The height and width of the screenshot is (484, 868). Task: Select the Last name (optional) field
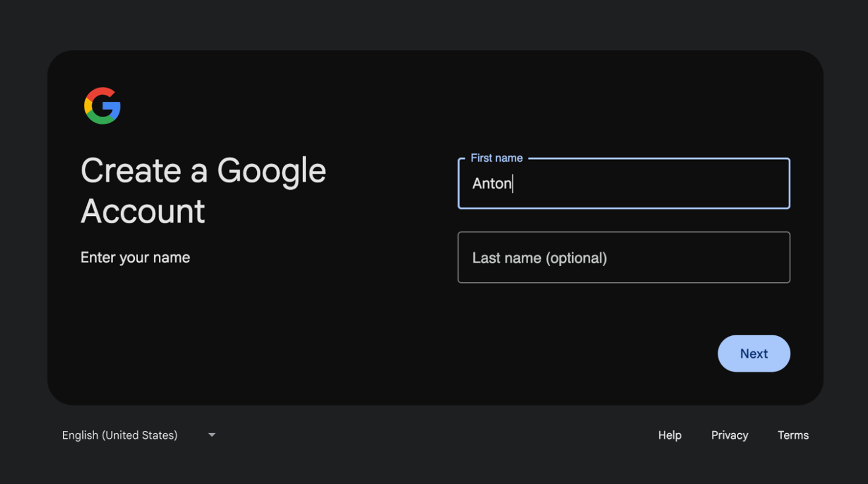click(x=624, y=257)
